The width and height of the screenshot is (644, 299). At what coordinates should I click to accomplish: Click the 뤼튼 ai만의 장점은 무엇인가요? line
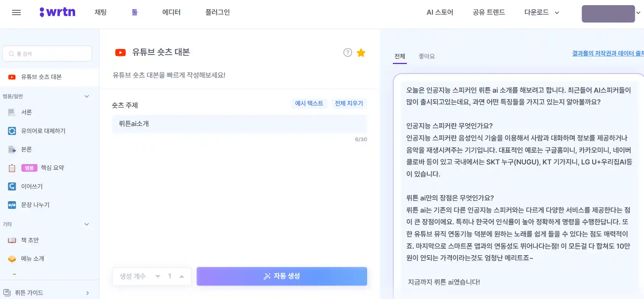[450, 198]
